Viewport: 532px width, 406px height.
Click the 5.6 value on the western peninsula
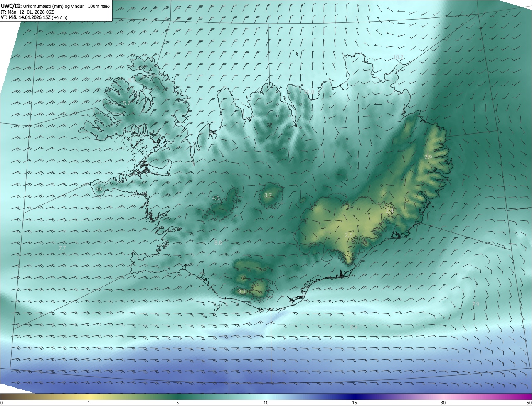(x=99, y=189)
